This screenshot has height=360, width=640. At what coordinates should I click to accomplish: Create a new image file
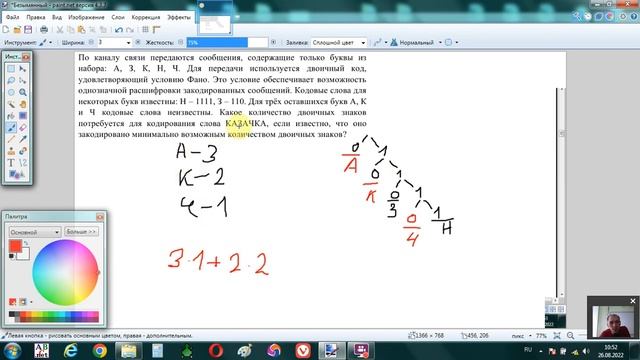coord(6,29)
